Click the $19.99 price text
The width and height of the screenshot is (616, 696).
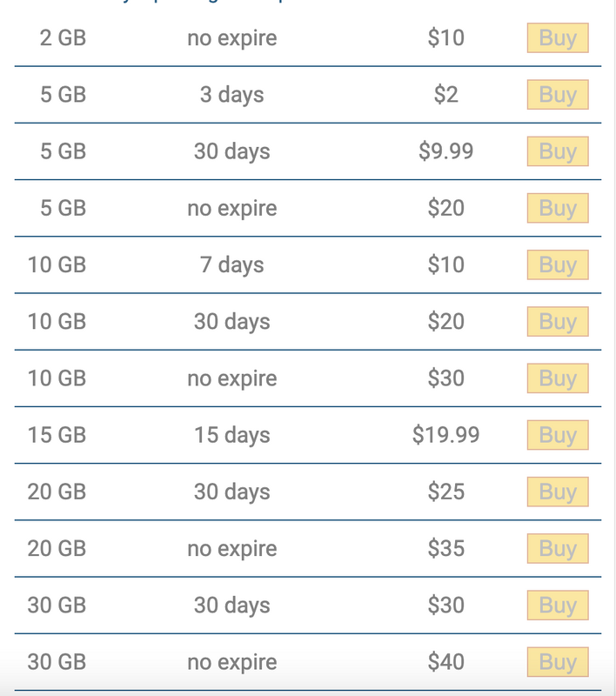[x=445, y=435]
